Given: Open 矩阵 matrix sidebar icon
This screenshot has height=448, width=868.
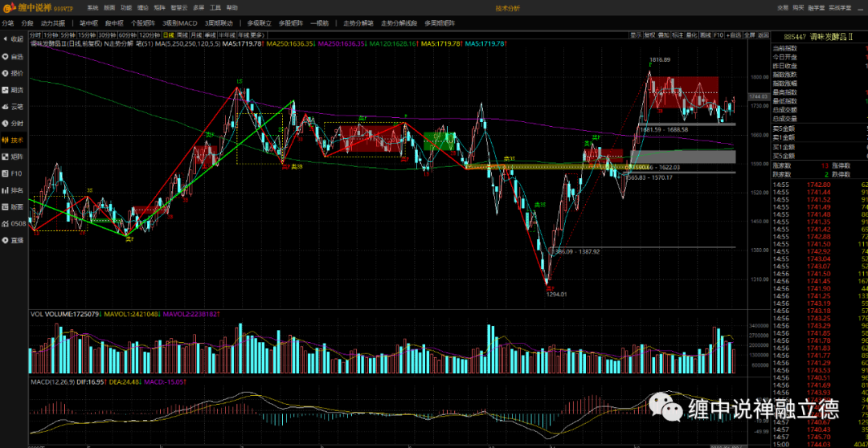Looking at the screenshot, I should pos(13,157).
